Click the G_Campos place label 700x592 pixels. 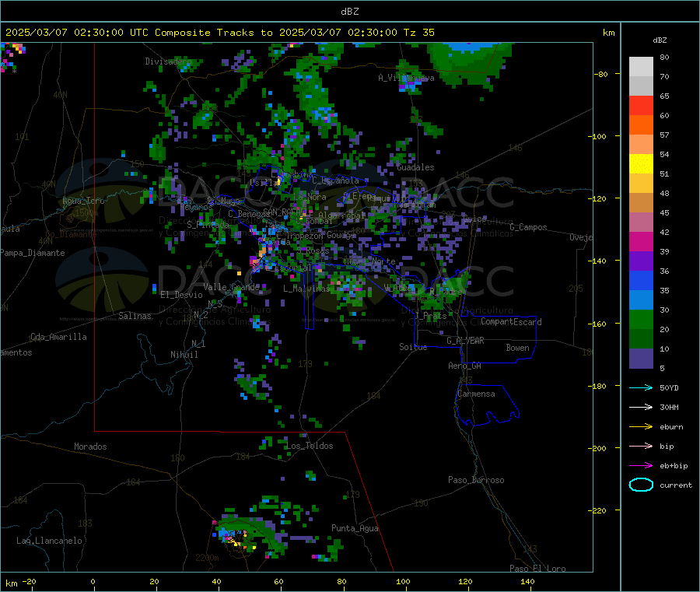(529, 227)
